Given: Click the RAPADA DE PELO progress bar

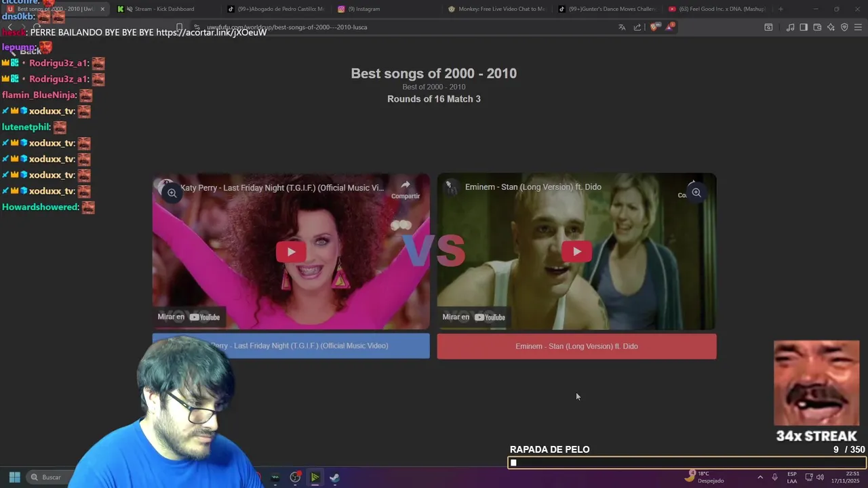Looking at the screenshot, I should tap(687, 463).
